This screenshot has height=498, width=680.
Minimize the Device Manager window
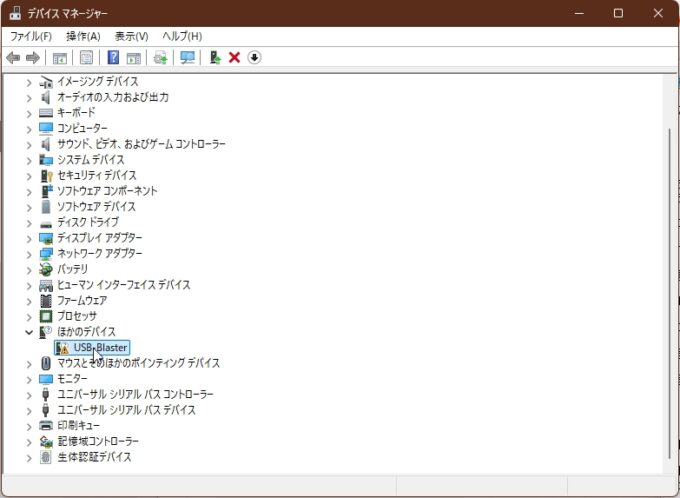pyautogui.click(x=579, y=13)
